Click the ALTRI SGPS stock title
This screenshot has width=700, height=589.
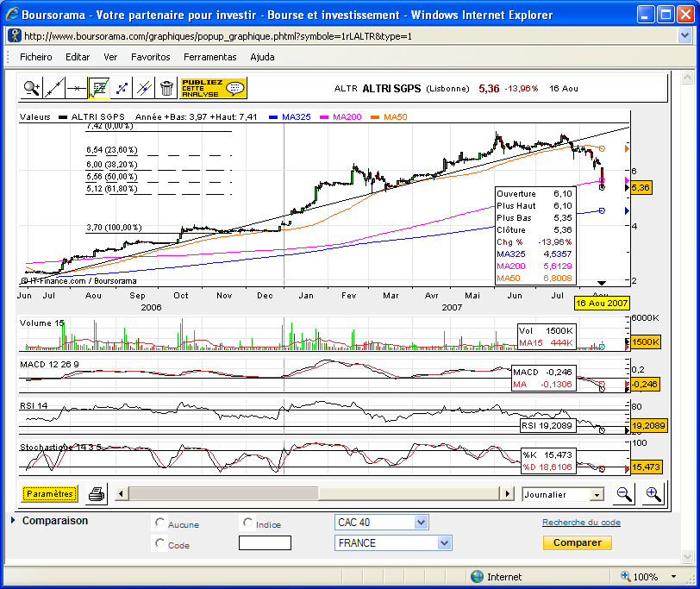(391, 89)
